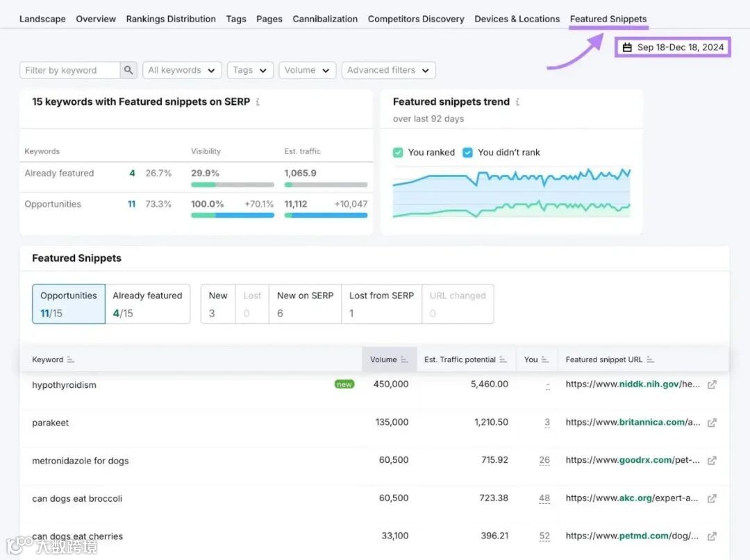Open the Tags filter dropdown
Screen dimensions: 750x560
pyautogui.click(x=250, y=70)
